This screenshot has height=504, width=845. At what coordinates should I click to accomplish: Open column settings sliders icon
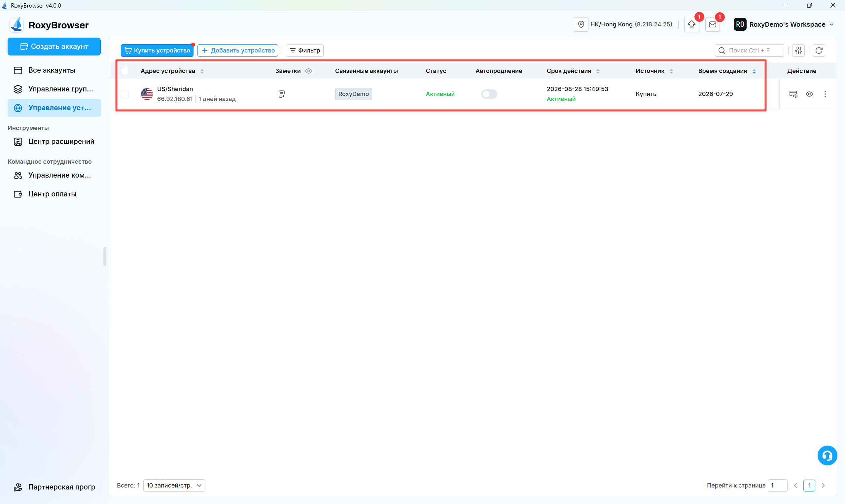click(x=798, y=50)
